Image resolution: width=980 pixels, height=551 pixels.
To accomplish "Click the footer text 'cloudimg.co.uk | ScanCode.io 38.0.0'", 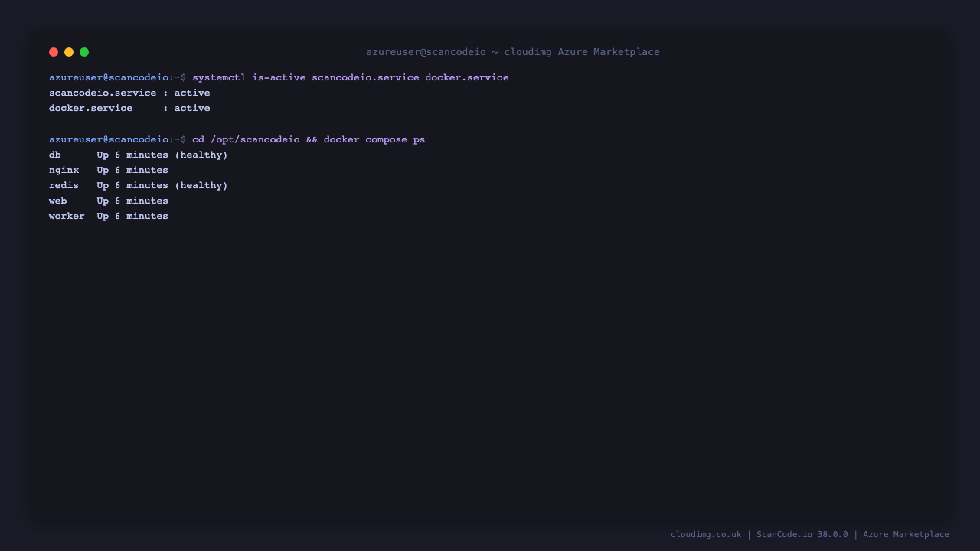I will click(759, 534).
